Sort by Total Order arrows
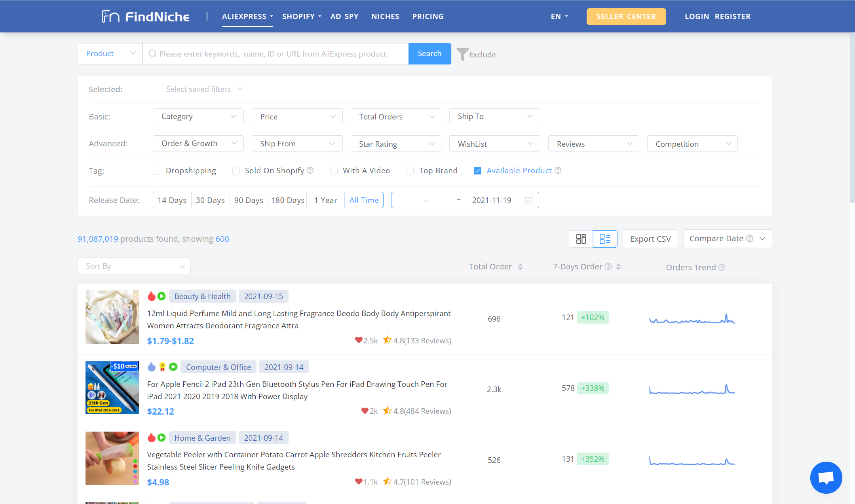This screenshot has width=855, height=504. 520,267
